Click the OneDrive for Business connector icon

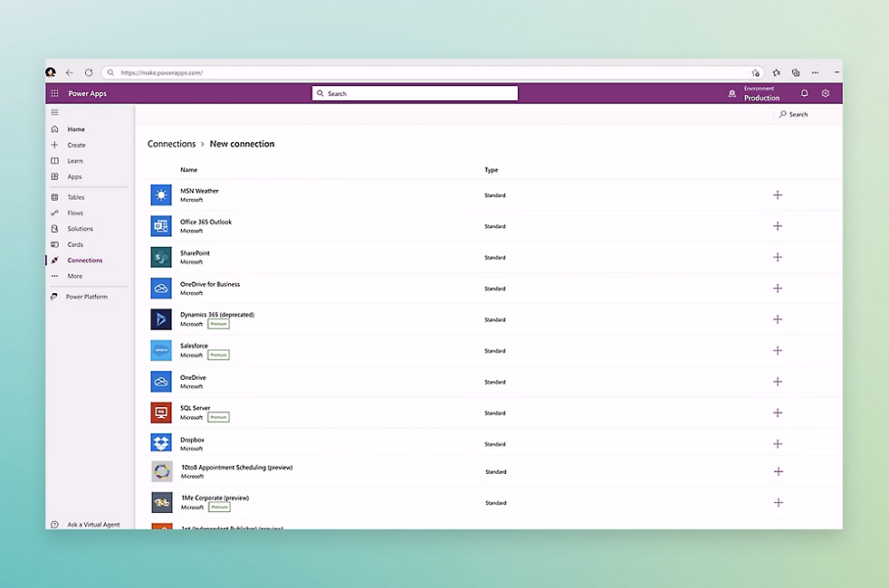[161, 289]
